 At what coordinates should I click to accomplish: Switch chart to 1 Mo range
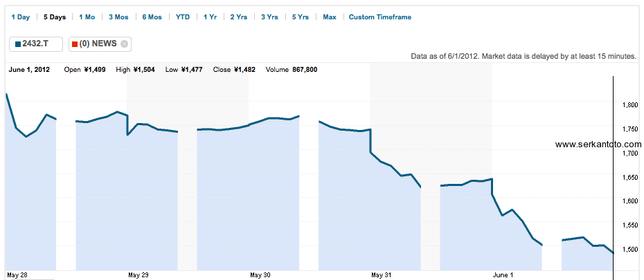[87, 17]
